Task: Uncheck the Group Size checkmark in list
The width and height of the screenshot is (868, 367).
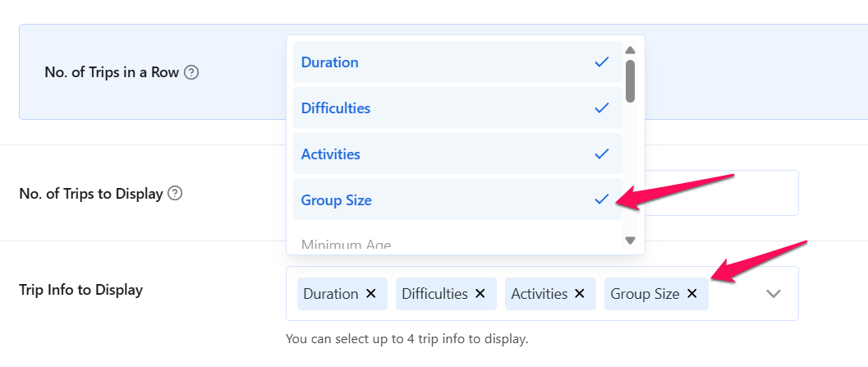Action: pos(602,200)
